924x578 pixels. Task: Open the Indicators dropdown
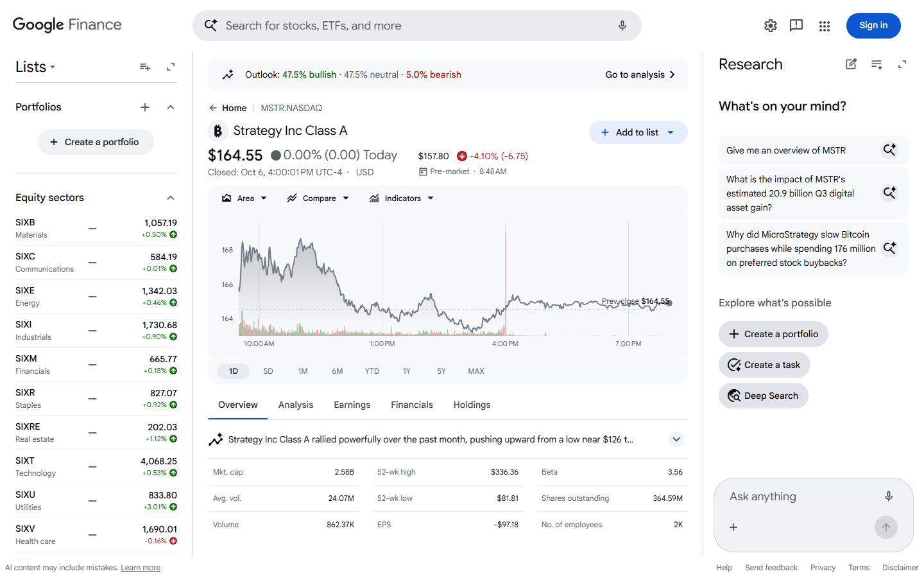point(402,198)
